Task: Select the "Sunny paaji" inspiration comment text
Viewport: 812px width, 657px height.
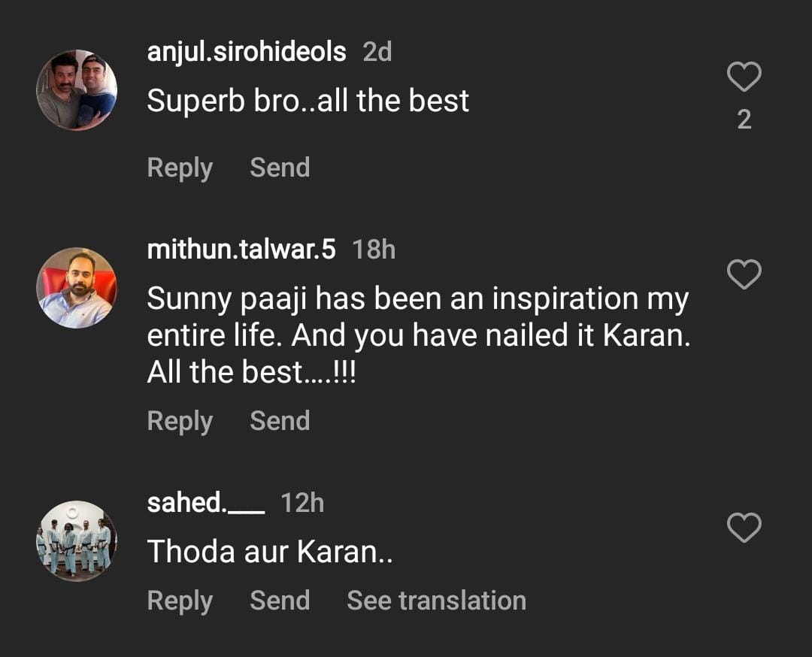Action: [x=418, y=336]
